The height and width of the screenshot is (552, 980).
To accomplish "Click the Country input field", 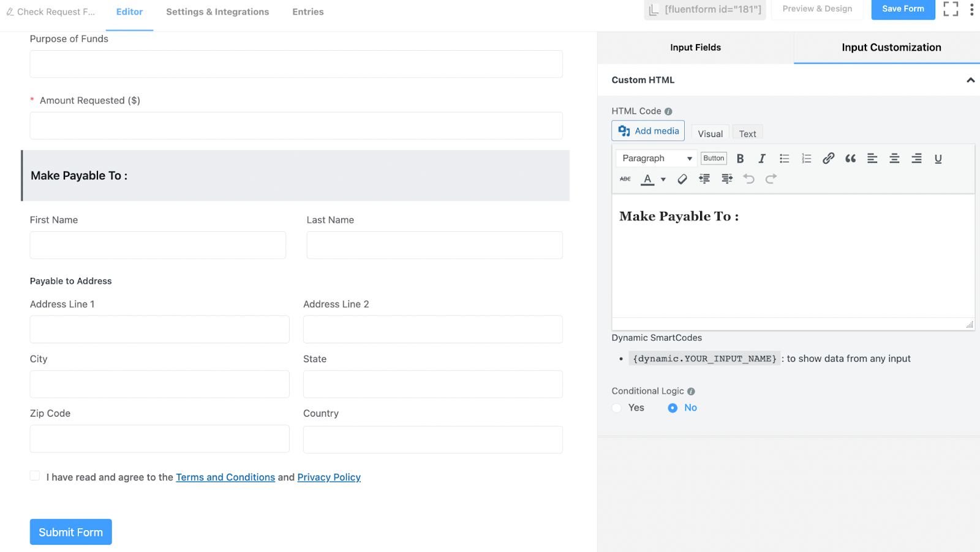I will point(433,439).
